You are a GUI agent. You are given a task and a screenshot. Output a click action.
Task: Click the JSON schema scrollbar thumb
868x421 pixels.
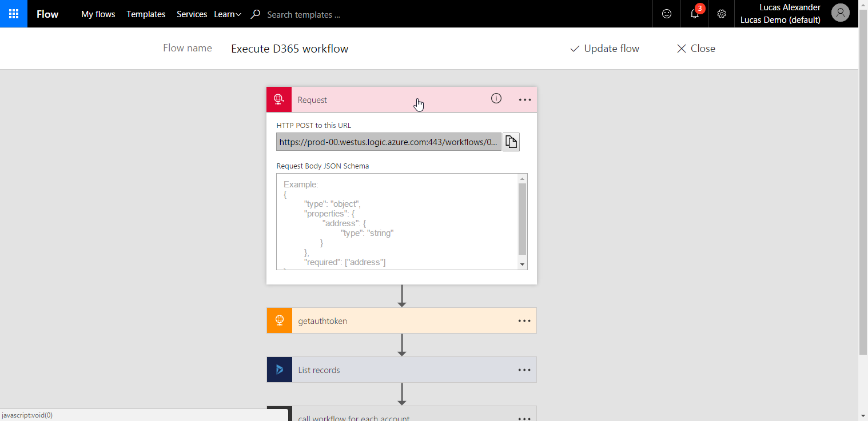522,219
